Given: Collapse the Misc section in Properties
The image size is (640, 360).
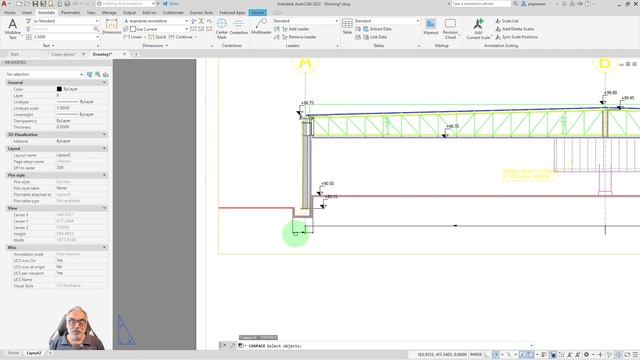Looking at the screenshot, I should 104,247.
